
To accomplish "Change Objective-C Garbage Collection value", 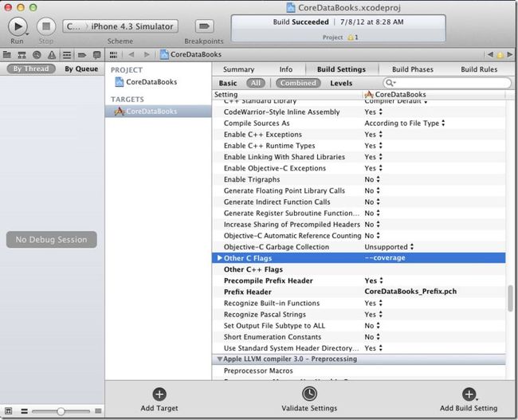I will (389, 247).
